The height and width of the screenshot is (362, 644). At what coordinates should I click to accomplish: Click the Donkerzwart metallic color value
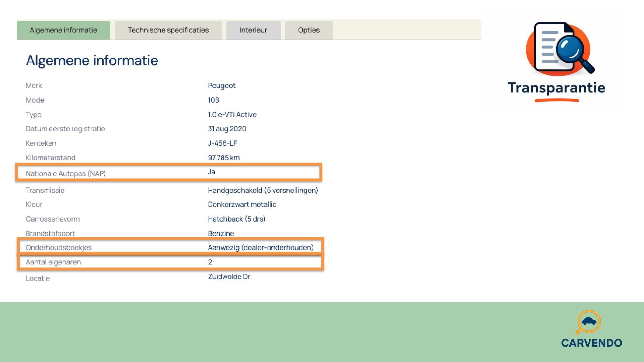(242, 204)
